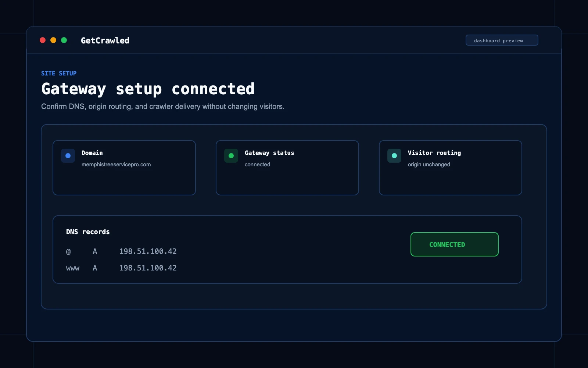Click the Domain card title
This screenshot has height=368, width=588.
pos(92,153)
